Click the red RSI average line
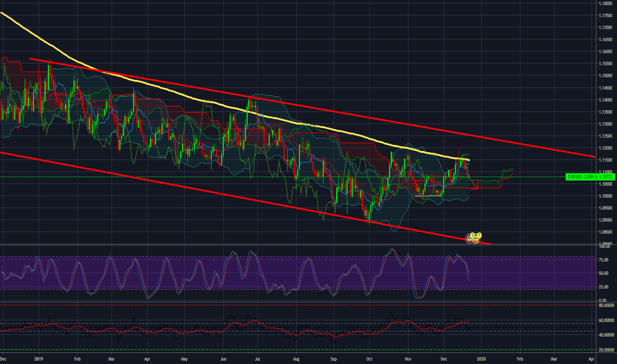 pyautogui.click(x=199, y=328)
